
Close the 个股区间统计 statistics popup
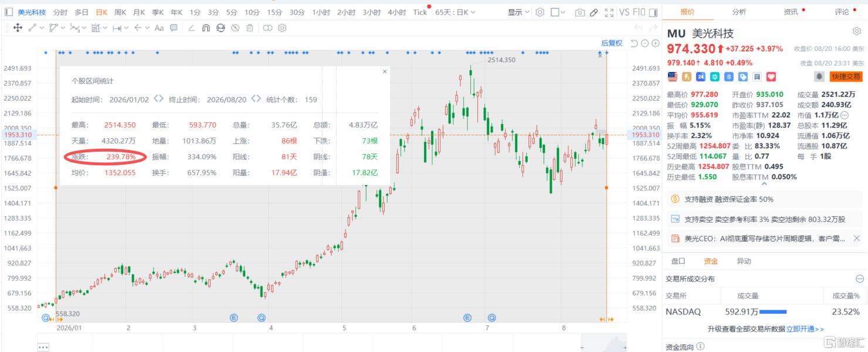point(385,71)
